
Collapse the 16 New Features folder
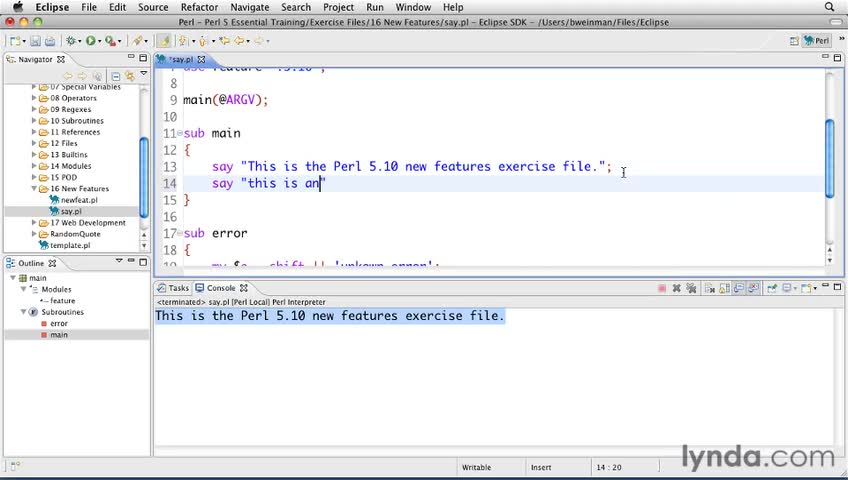click(34, 189)
